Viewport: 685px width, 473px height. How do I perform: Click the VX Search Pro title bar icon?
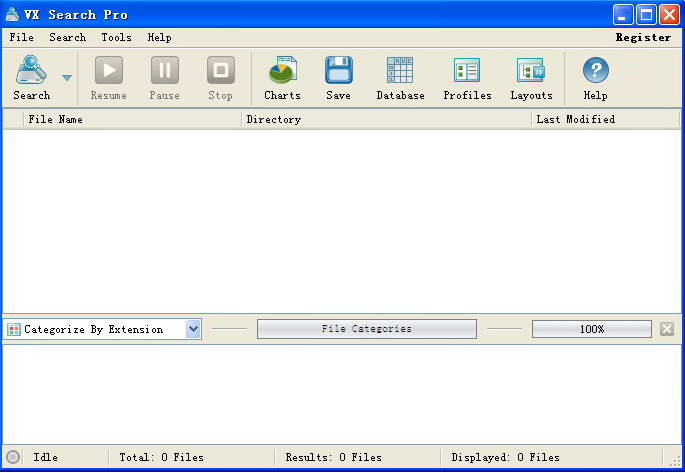coord(12,14)
